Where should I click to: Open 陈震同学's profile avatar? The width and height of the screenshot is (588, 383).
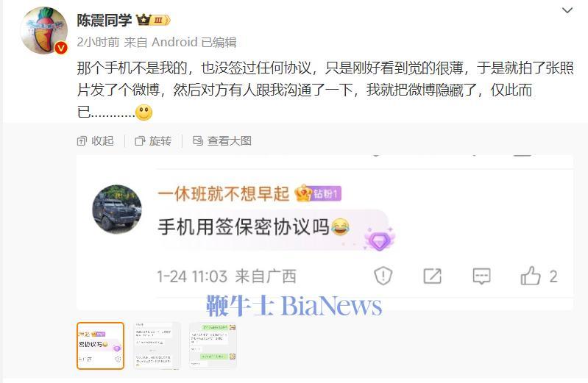(44, 30)
